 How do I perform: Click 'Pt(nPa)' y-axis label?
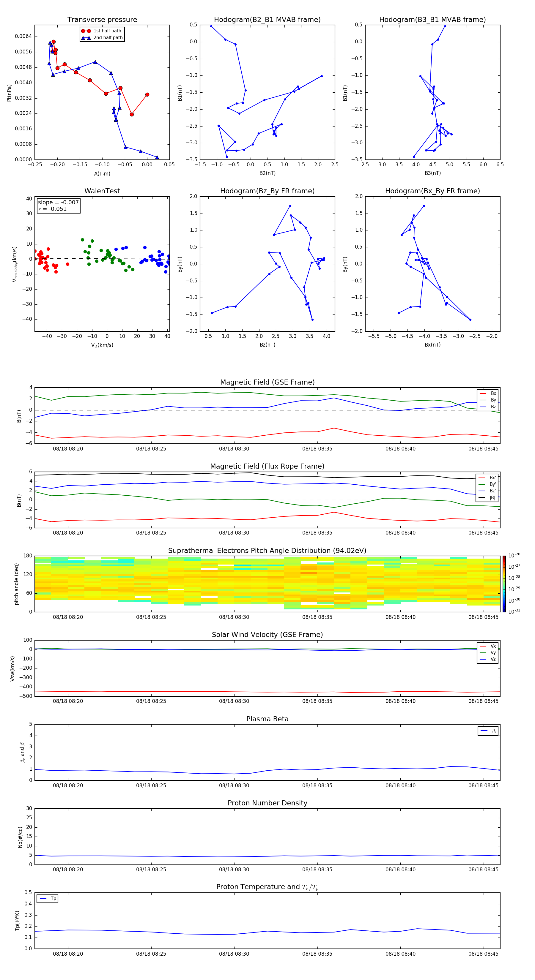[9, 92]
